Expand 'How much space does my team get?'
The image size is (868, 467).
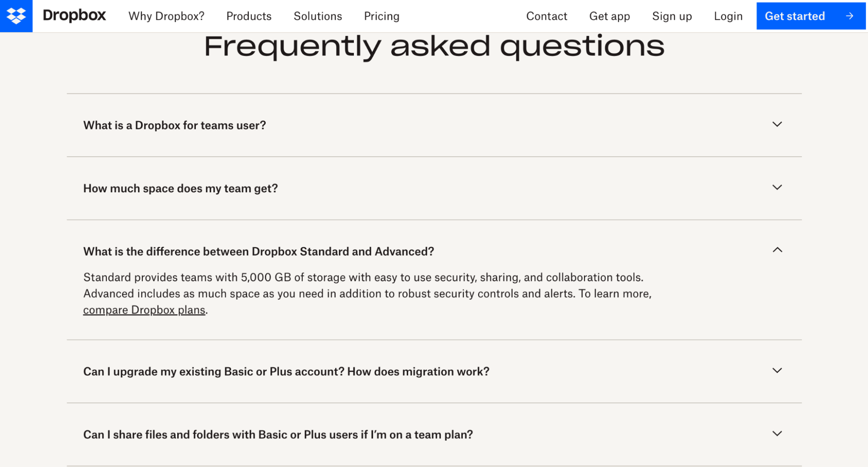pos(777,188)
